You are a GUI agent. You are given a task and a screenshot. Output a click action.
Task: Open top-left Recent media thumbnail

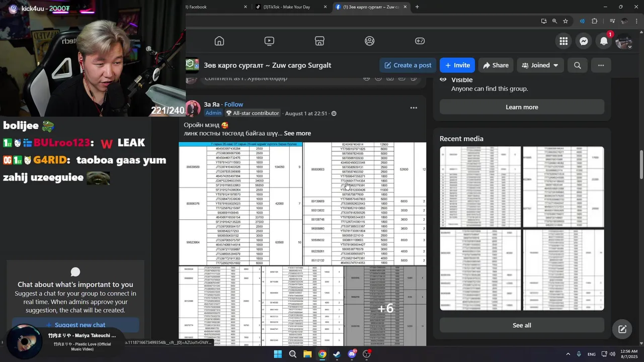(480, 187)
